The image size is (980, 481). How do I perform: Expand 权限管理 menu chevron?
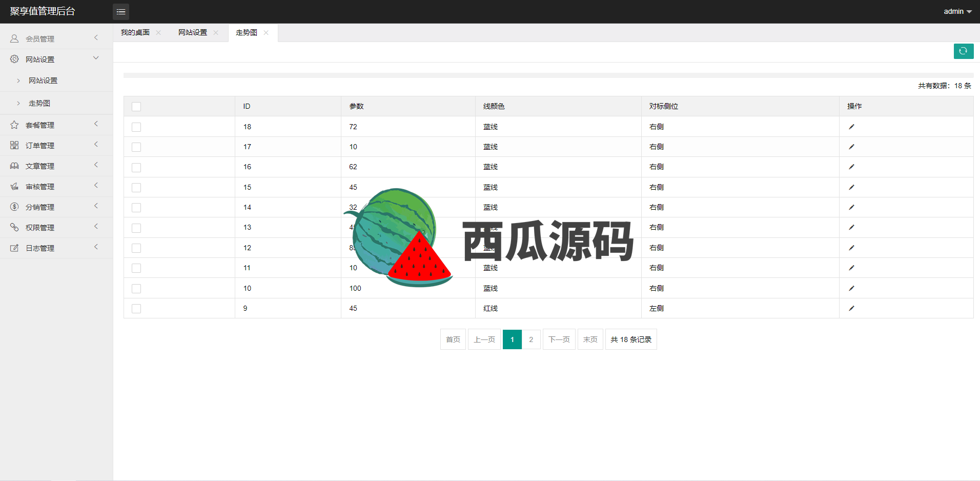(96, 226)
